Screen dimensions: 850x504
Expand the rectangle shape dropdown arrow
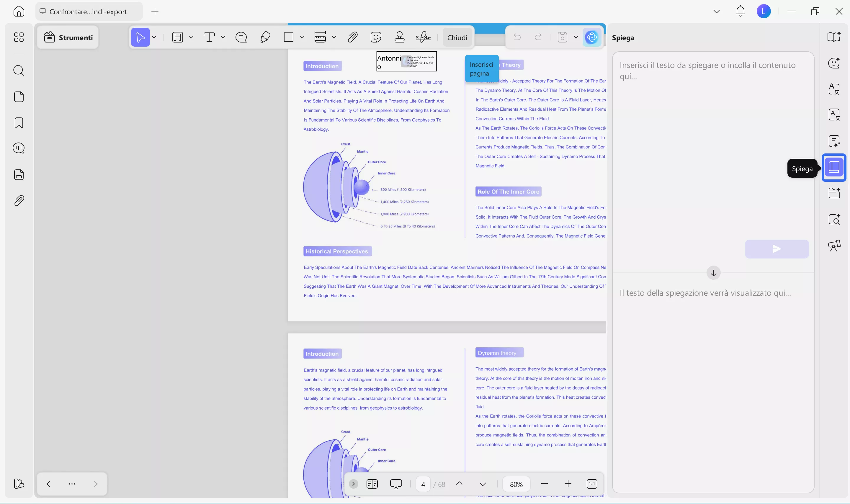[x=302, y=37]
